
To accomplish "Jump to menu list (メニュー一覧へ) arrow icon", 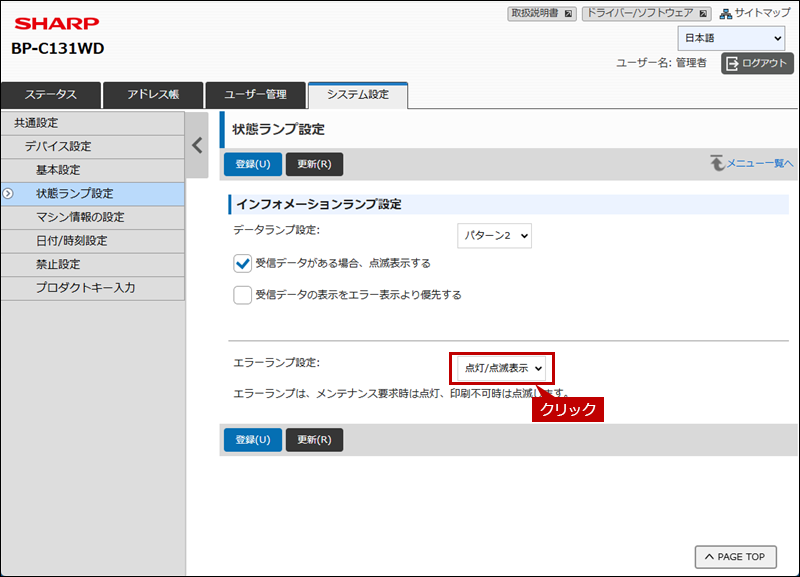I will [x=716, y=163].
